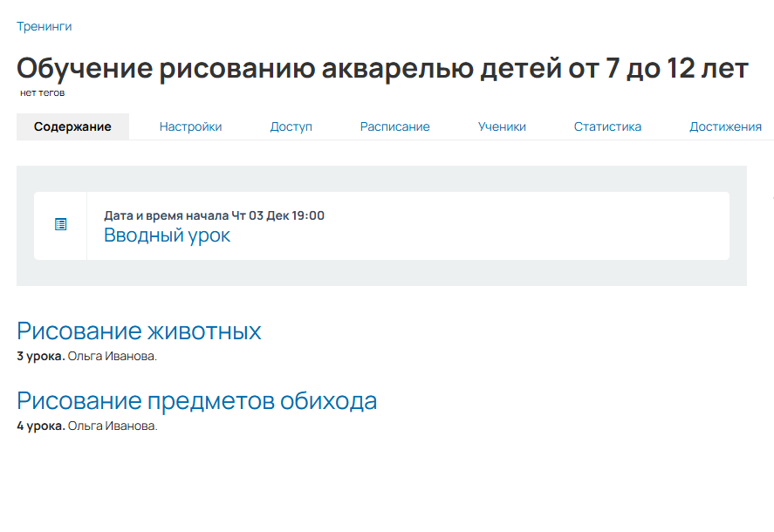Viewport: 774px width, 532px height.
Task: Click the 4 урока lesson count
Action: pyautogui.click(x=40, y=426)
